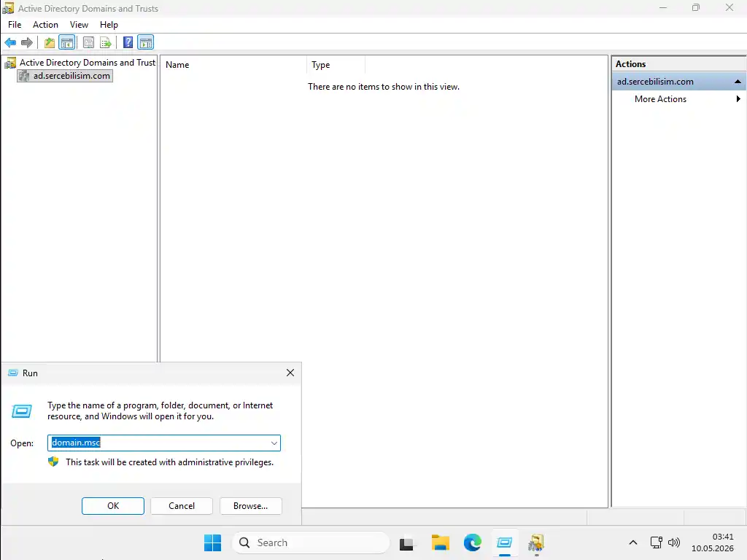Close the Run dialog with X

(x=290, y=373)
